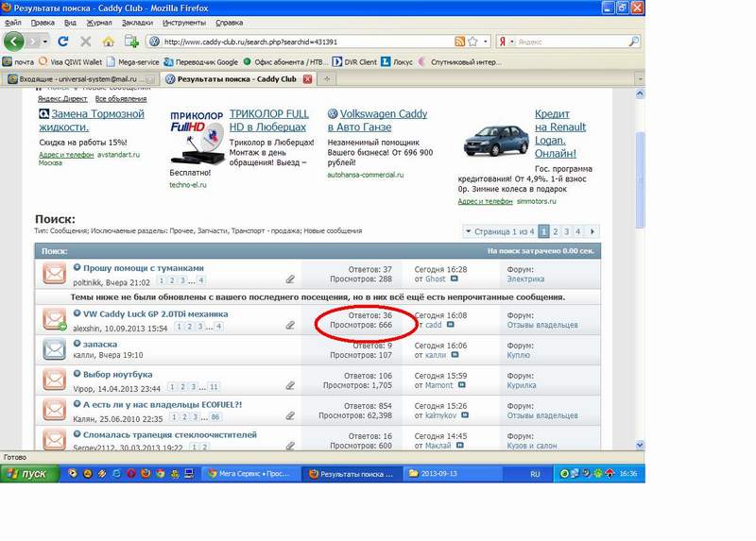This screenshot has width=756, height=541.
Task: Open the envelope icon for the 'запаска' thread
Action: [54, 349]
